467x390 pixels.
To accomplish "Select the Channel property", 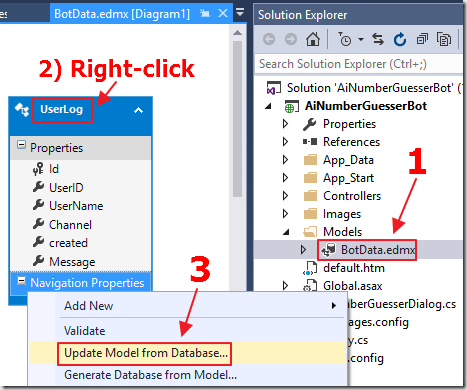I will [70, 225].
